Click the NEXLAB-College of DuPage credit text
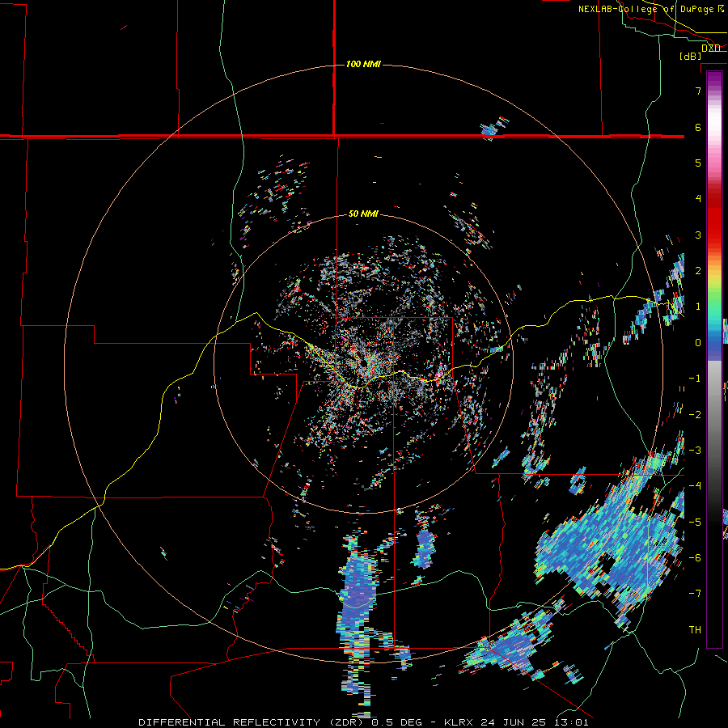 [x=650, y=9]
